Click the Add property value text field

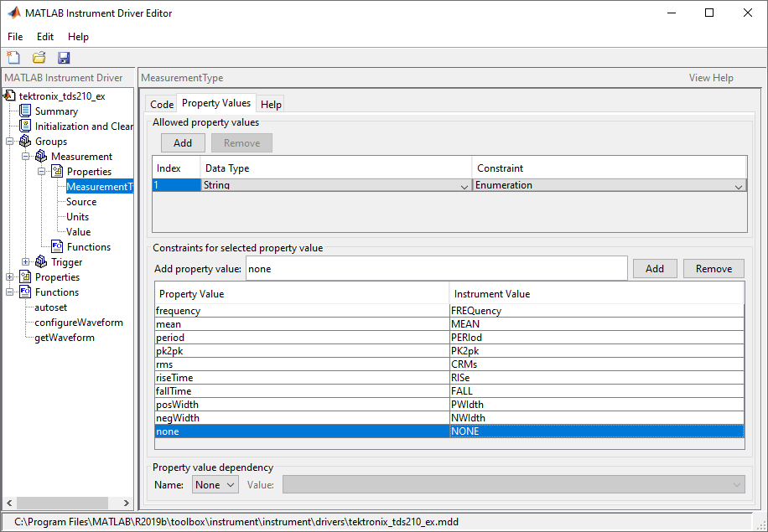(x=434, y=269)
